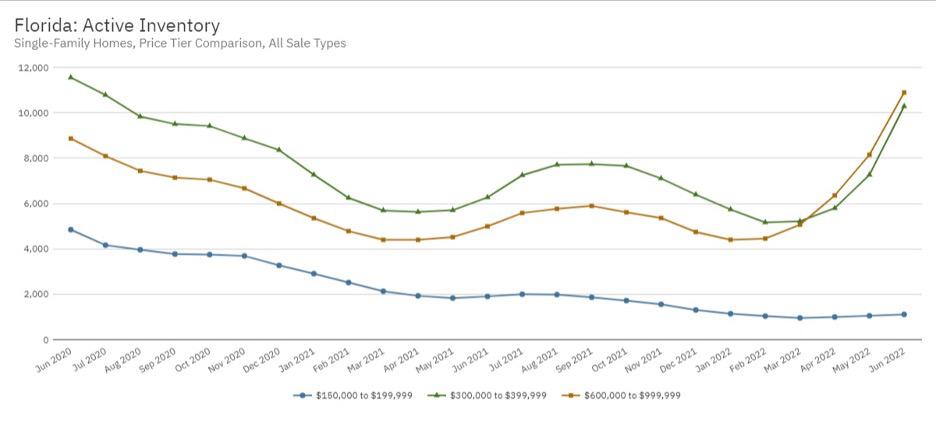Click the 12,000 y-axis label
This screenshot has width=936, height=430.
pos(33,68)
